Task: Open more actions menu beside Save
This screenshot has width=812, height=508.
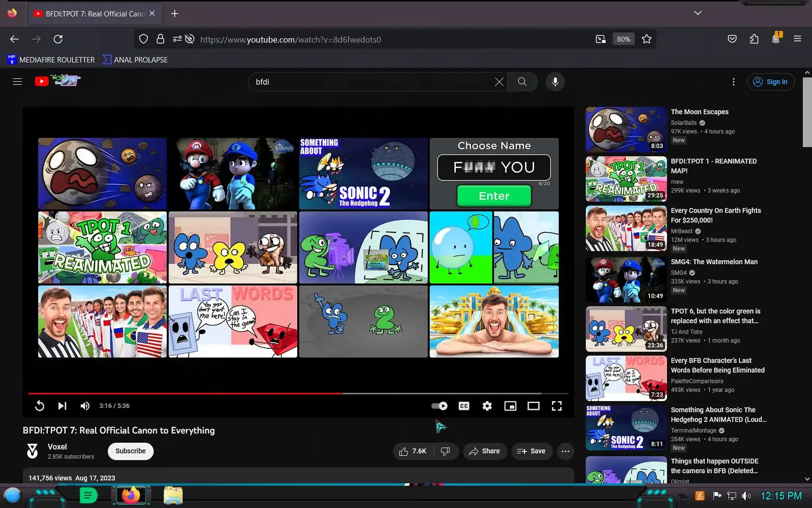Action: [x=565, y=451]
